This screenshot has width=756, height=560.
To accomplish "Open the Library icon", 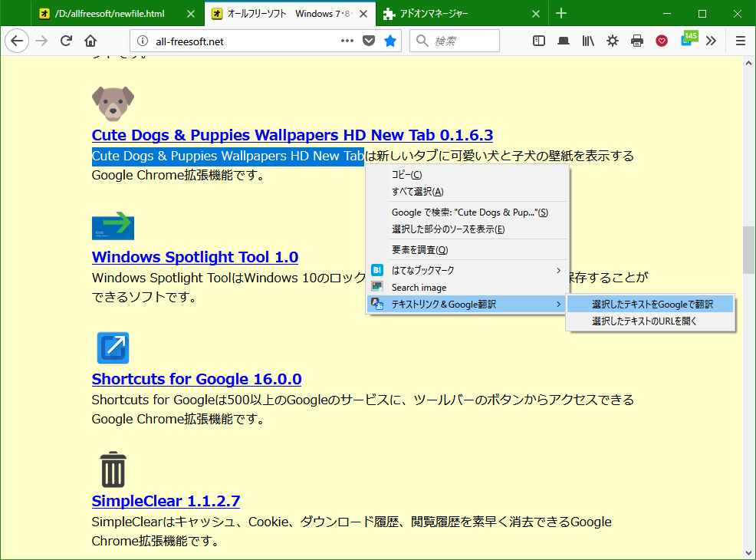I will point(588,41).
